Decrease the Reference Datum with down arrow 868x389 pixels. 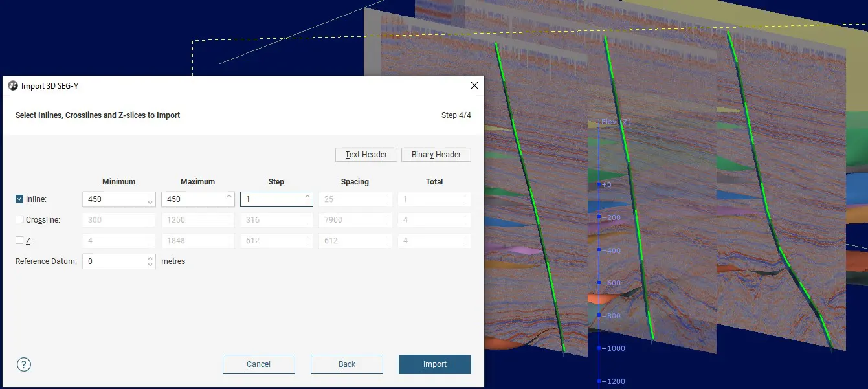(150, 265)
